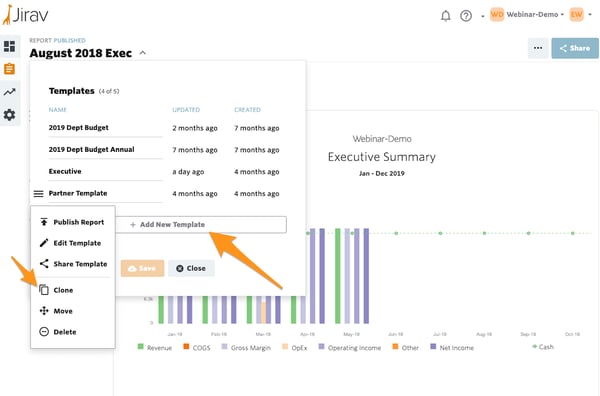This screenshot has width=600, height=396.
Task: Click the Share button
Action: (x=575, y=48)
